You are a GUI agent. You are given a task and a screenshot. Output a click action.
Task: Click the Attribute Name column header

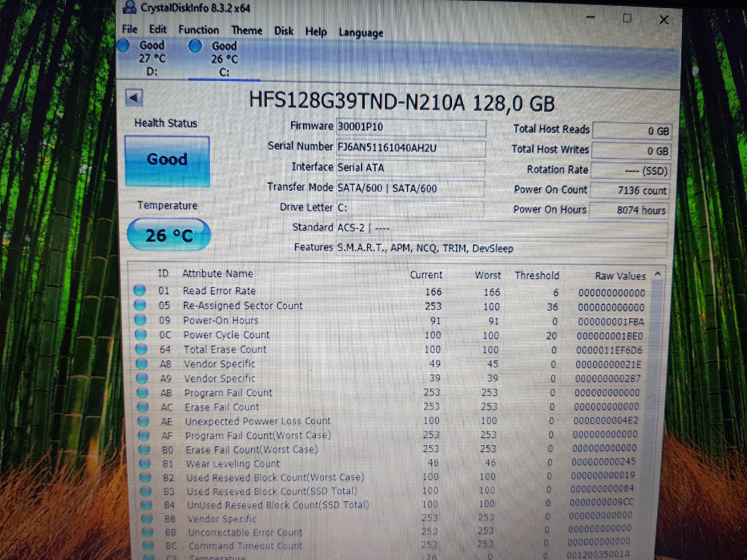[x=217, y=273]
